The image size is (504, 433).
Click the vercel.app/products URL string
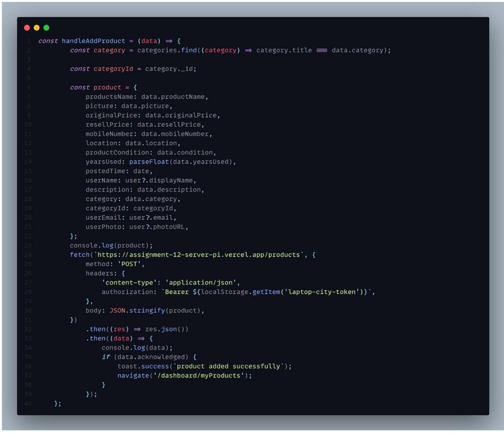(x=199, y=255)
